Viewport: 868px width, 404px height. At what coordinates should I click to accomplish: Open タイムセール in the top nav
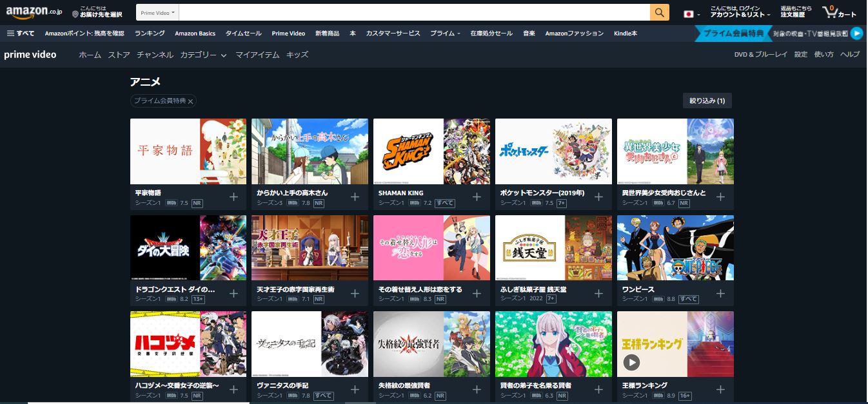(x=244, y=34)
